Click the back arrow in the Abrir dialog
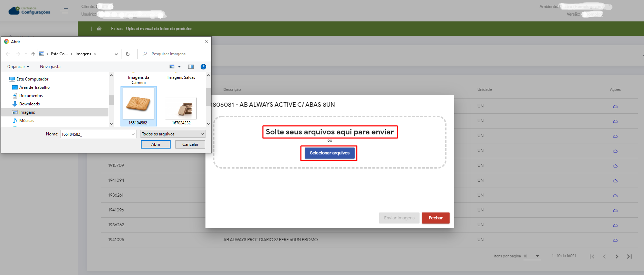644x275 pixels. (8, 54)
